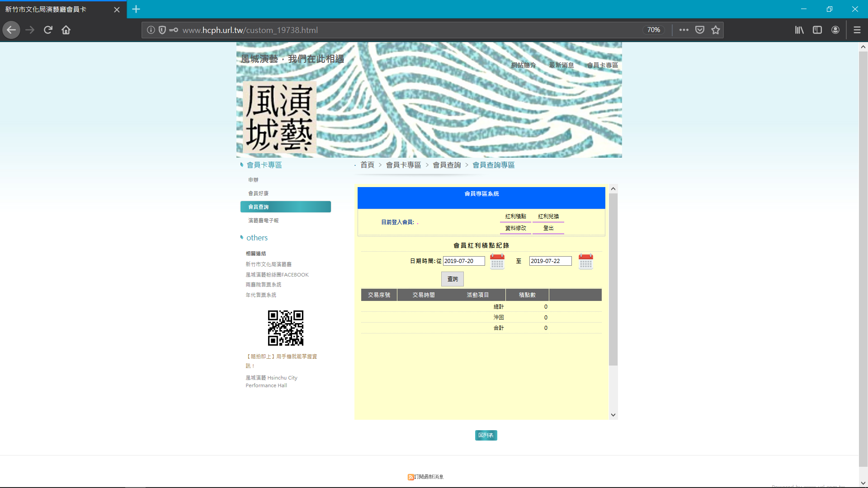Open 紅利積點 link
868x488 pixels.
click(x=515, y=216)
